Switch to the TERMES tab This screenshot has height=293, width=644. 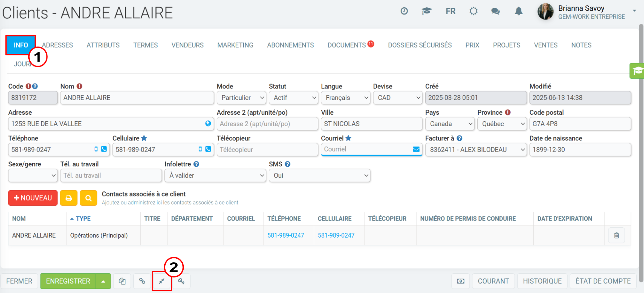(x=146, y=45)
